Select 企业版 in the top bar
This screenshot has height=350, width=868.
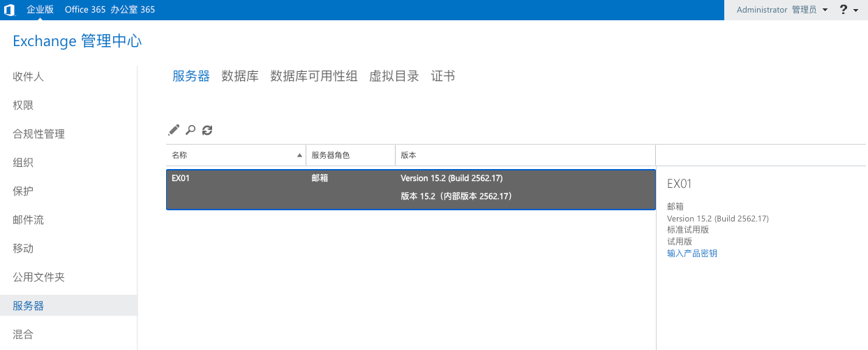(x=40, y=10)
